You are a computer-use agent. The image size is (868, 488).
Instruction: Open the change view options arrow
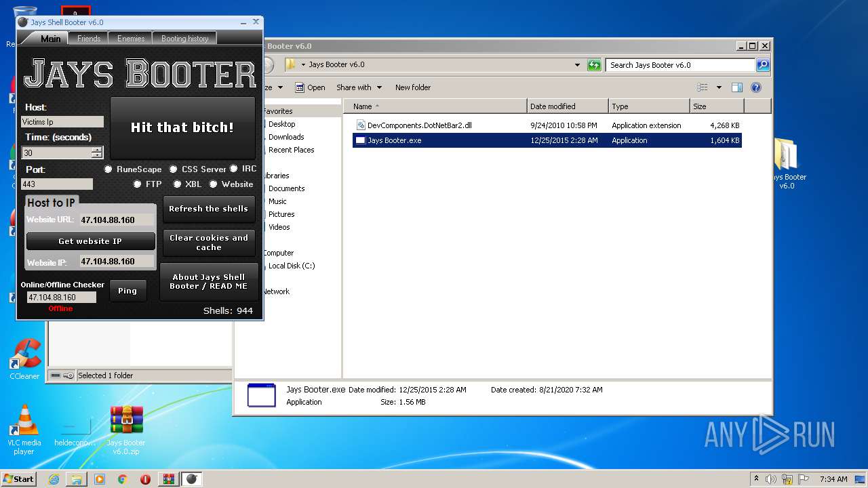point(719,87)
